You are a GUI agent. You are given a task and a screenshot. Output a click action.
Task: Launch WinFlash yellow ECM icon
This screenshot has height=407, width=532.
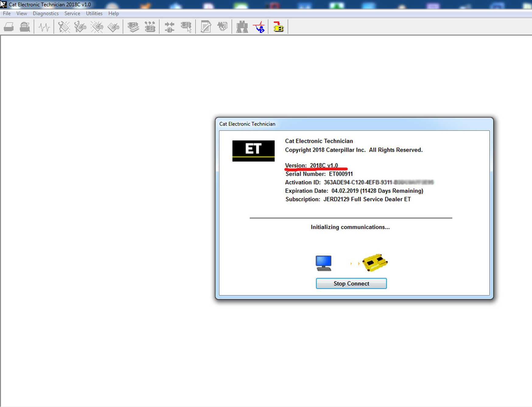(278, 27)
